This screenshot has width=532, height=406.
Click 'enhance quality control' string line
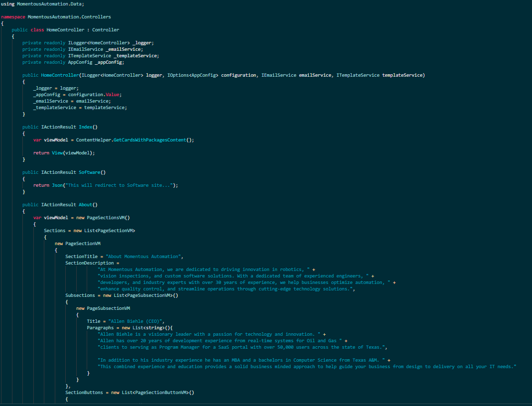point(225,288)
